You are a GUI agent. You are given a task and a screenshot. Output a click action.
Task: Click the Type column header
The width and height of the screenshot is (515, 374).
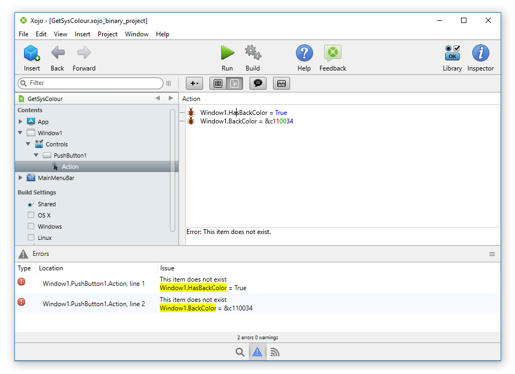click(24, 268)
